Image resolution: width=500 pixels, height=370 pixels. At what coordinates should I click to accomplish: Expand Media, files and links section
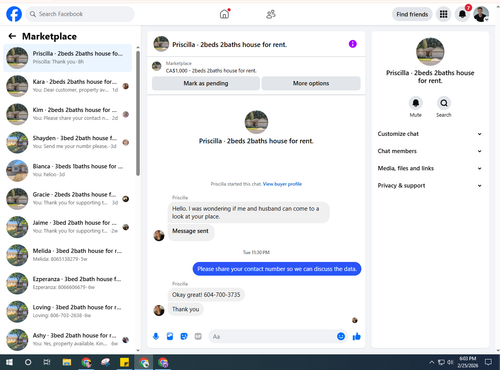point(430,168)
